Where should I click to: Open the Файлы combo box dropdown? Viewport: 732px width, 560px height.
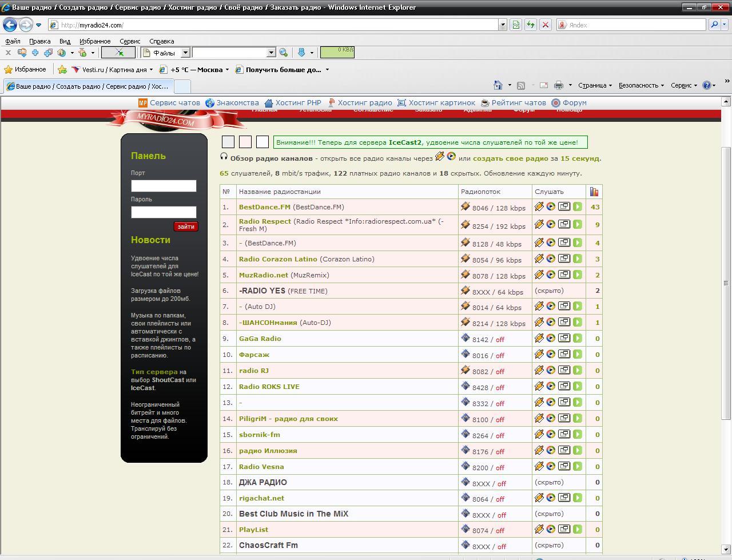click(185, 53)
